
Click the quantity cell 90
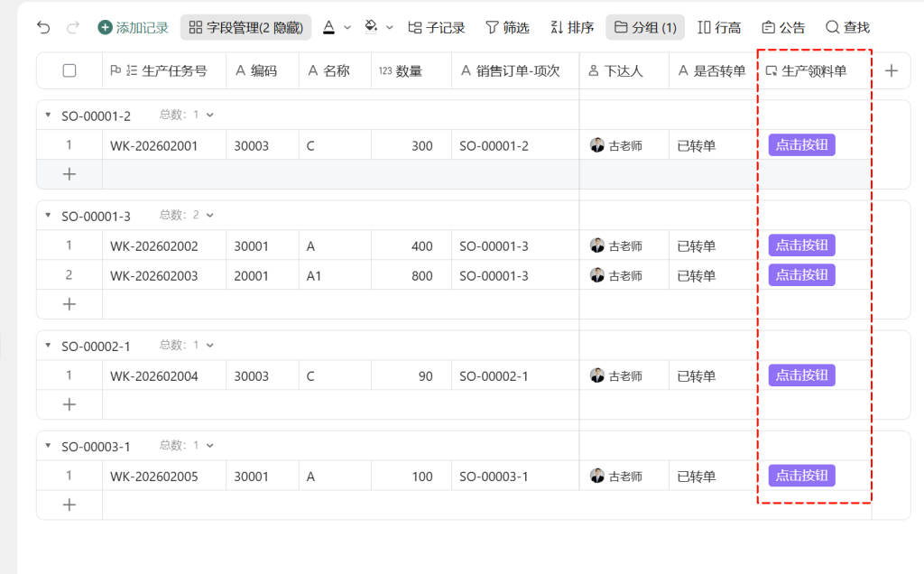pyautogui.click(x=411, y=376)
